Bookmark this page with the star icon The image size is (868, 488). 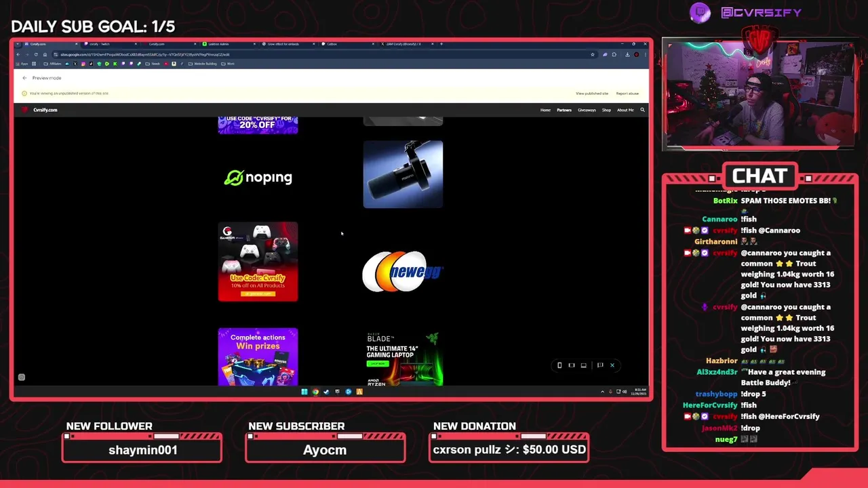(593, 54)
